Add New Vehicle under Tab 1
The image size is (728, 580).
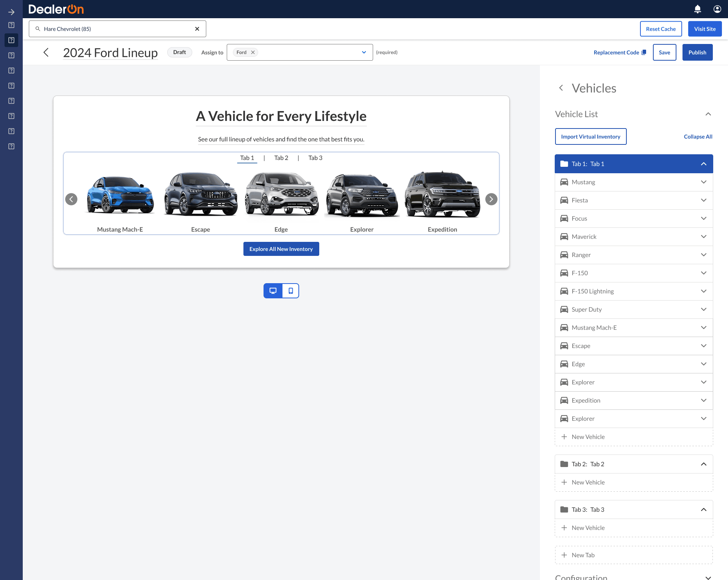(634, 437)
